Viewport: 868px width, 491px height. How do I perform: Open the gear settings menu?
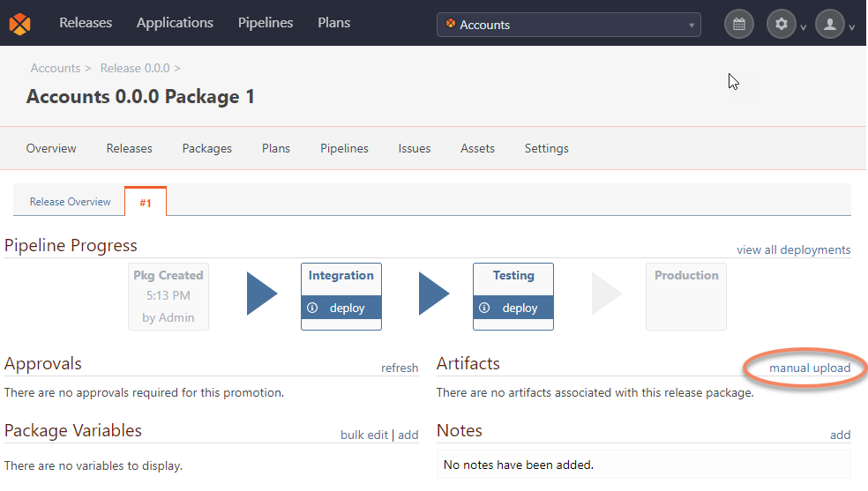781,25
